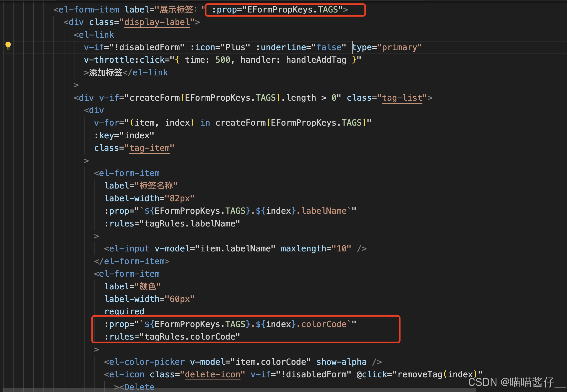
Task: Click the underlined delete-icon class name
Action: tap(213, 374)
